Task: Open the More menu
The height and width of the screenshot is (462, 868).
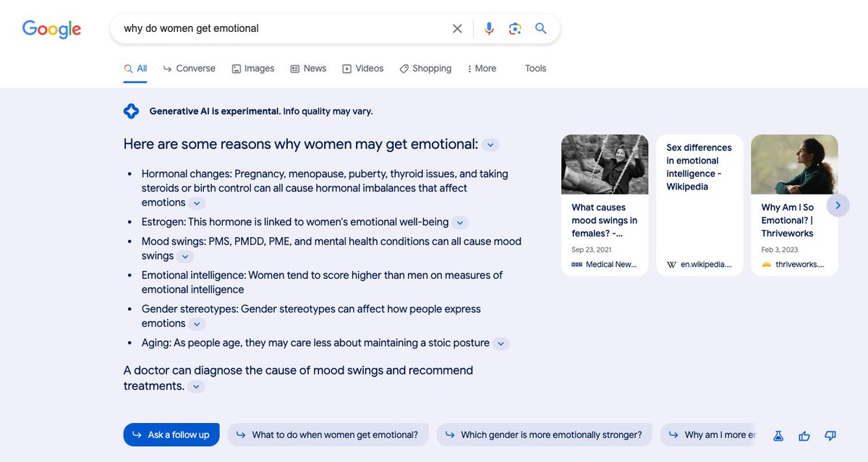Action: tap(482, 69)
